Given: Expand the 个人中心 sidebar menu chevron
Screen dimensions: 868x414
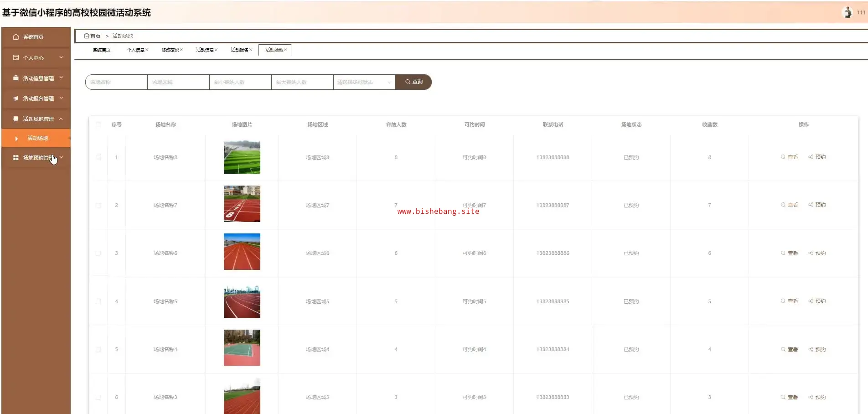Looking at the screenshot, I should pyautogui.click(x=61, y=57).
